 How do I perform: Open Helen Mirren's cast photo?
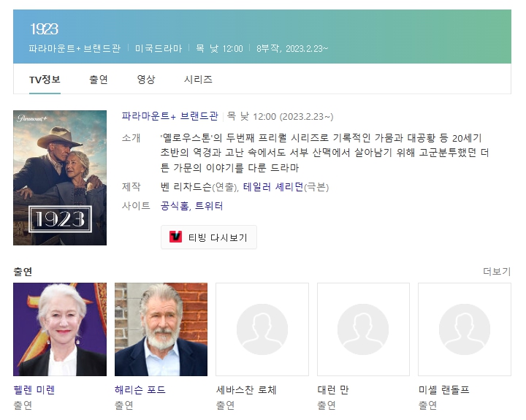(60, 329)
